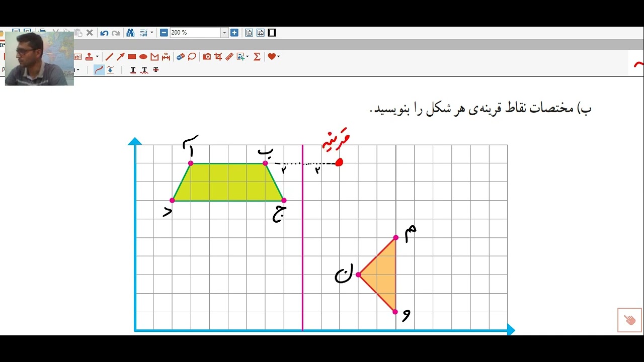Image resolution: width=644 pixels, height=362 pixels.
Task: Click the Redo arrow icon
Action: (x=116, y=33)
